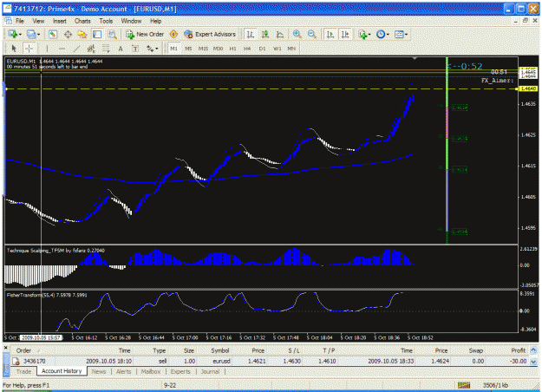542x392 pixels.
Task: Zoom in on the chart
Action: [x=297, y=34]
